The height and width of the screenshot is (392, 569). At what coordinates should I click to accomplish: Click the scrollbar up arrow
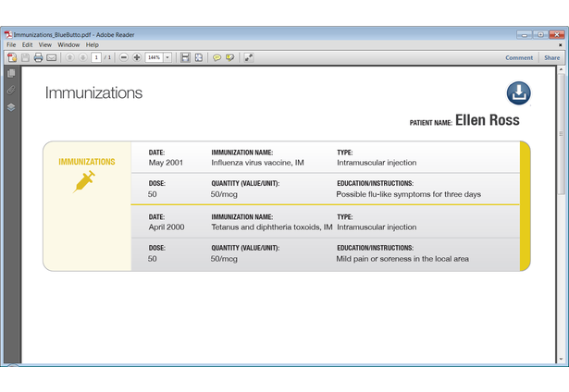point(561,69)
